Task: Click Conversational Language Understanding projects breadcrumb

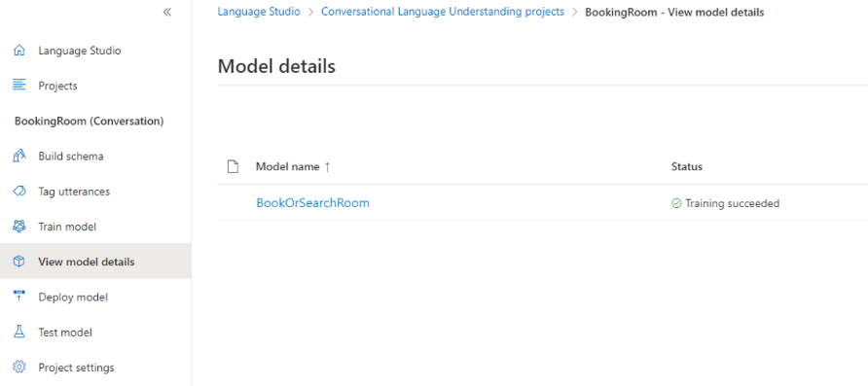Action: coord(443,12)
